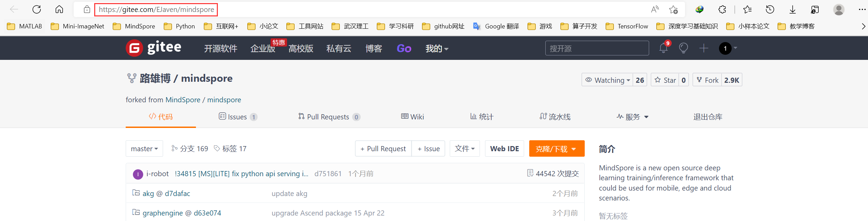The image size is (868, 221).
Task: Click the browser profile avatar
Action: pos(839,10)
